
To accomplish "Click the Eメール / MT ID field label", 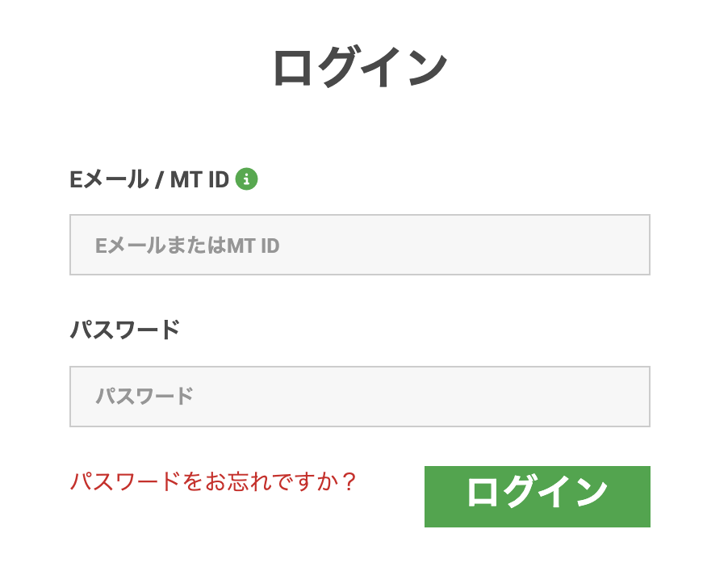I will click(149, 180).
